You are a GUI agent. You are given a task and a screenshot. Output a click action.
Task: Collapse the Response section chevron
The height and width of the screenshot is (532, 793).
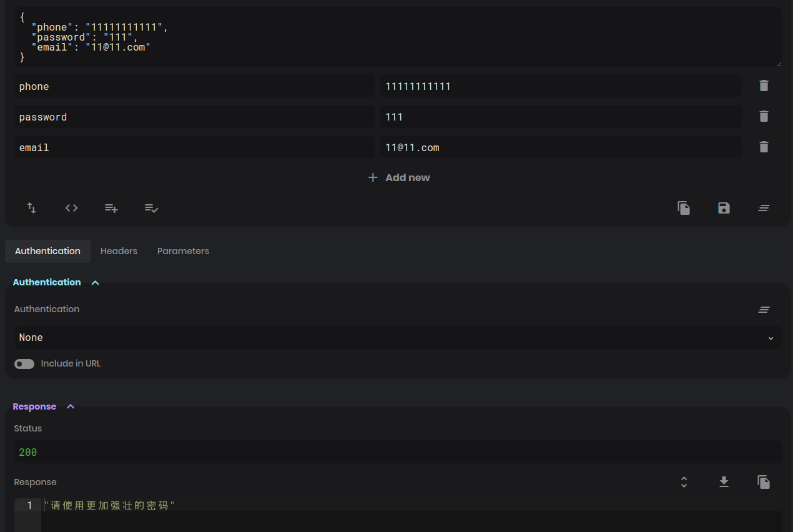tap(71, 407)
